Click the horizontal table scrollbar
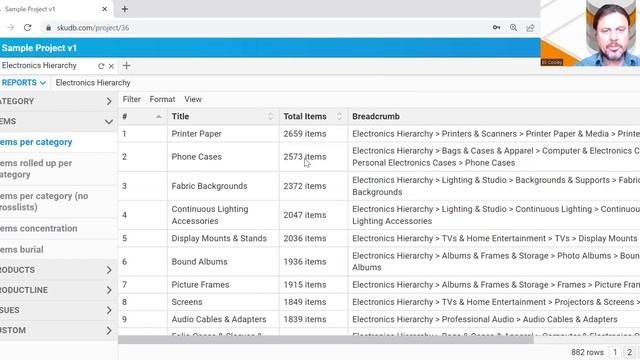The width and height of the screenshot is (640, 360). tap(326, 340)
